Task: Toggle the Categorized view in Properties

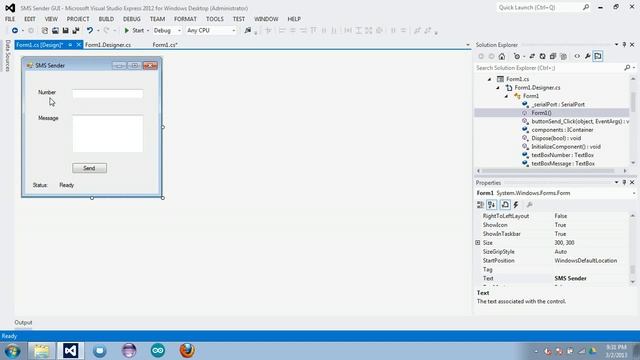Action: (x=480, y=205)
